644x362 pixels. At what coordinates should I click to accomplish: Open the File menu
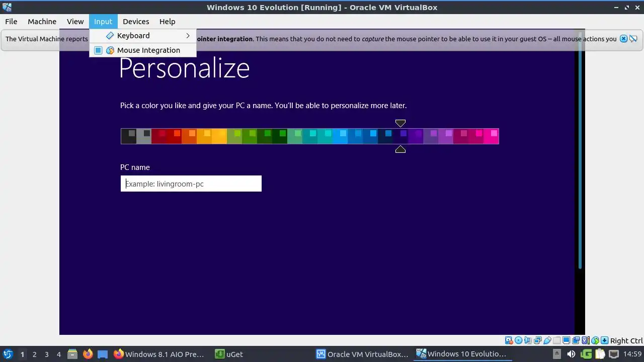tap(11, 22)
